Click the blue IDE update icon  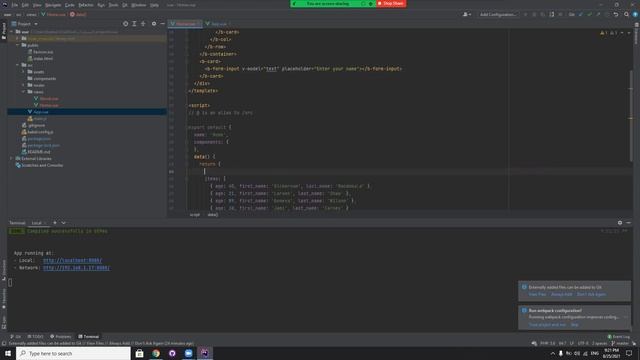tap(635, 14)
